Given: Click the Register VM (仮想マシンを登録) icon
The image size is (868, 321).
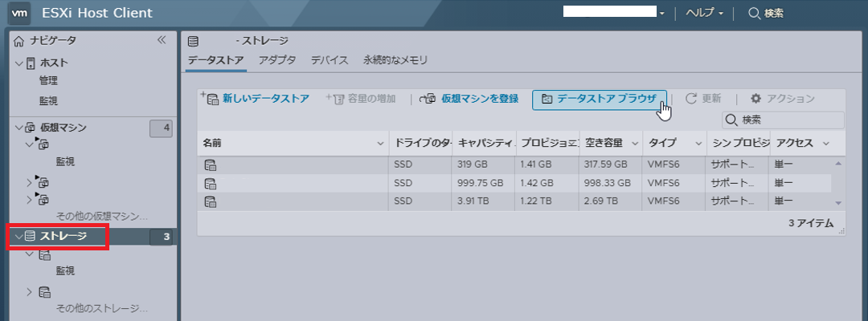Looking at the screenshot, I should tap(428, 99).
